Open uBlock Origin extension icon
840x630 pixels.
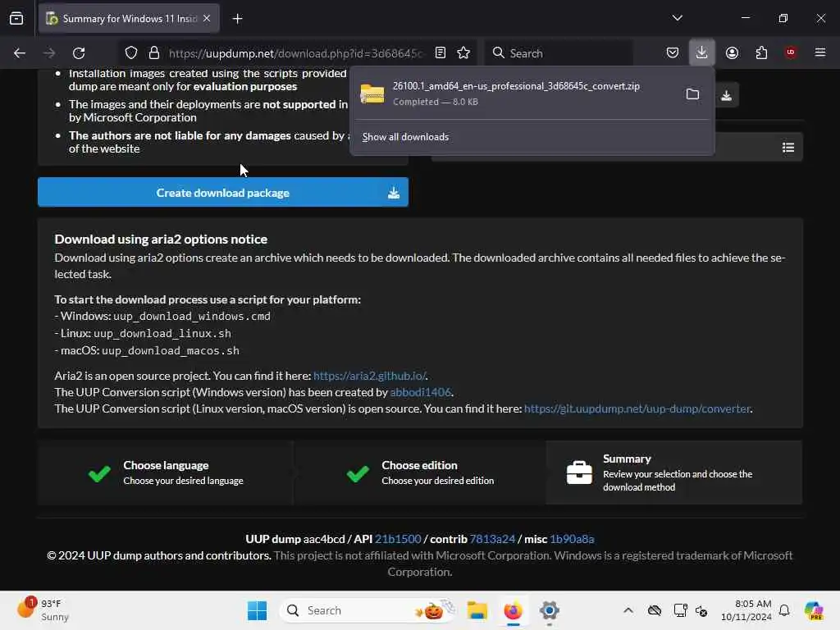(x=791, y=52)
